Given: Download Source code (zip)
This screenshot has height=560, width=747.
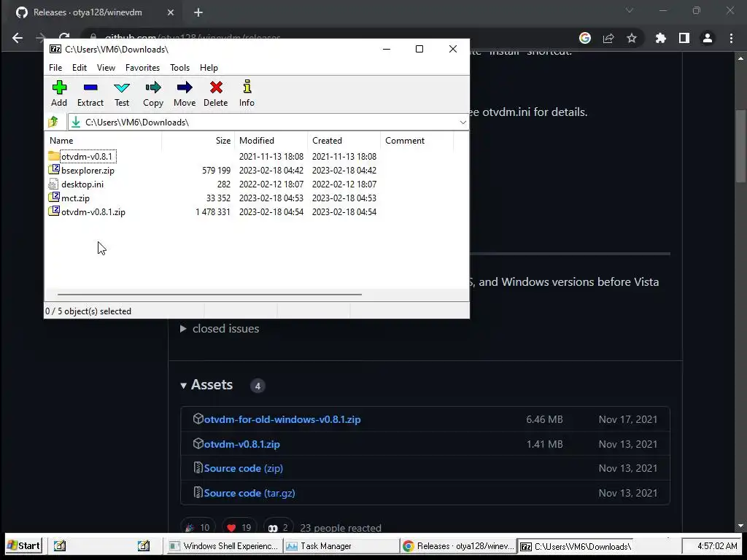Looking at the screenshot, I should (243, 469).
